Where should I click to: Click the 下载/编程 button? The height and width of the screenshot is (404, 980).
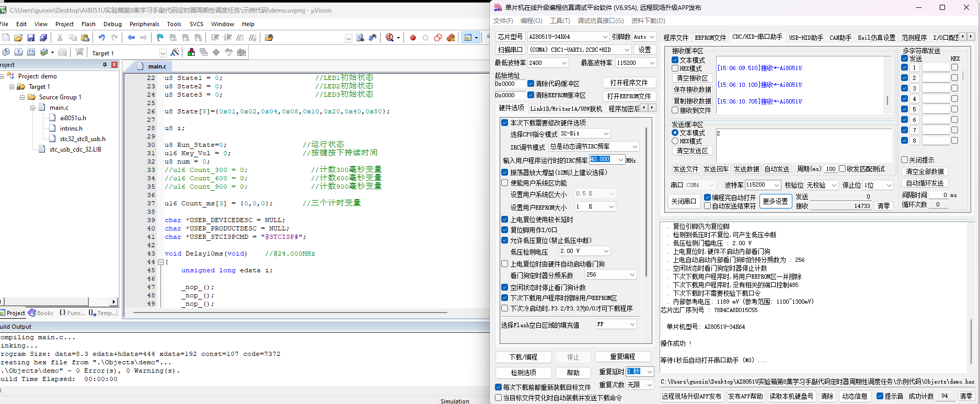click(523, 357)
